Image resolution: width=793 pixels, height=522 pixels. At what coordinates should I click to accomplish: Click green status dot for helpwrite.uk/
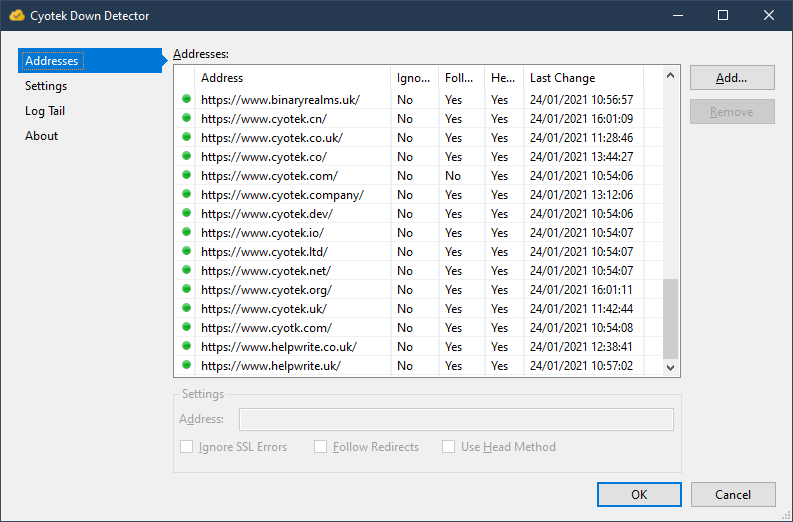point(186,365)
